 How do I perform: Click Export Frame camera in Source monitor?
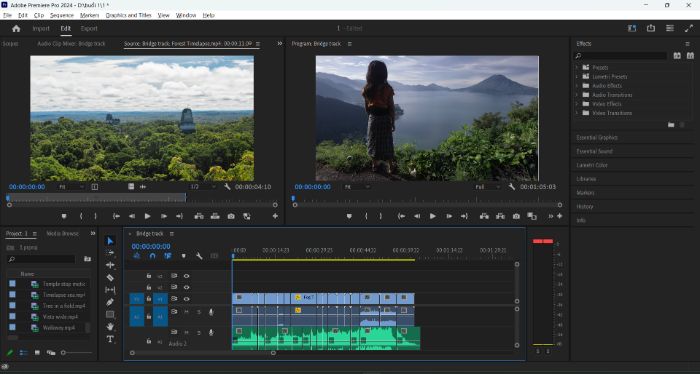(x=231, y=216)
